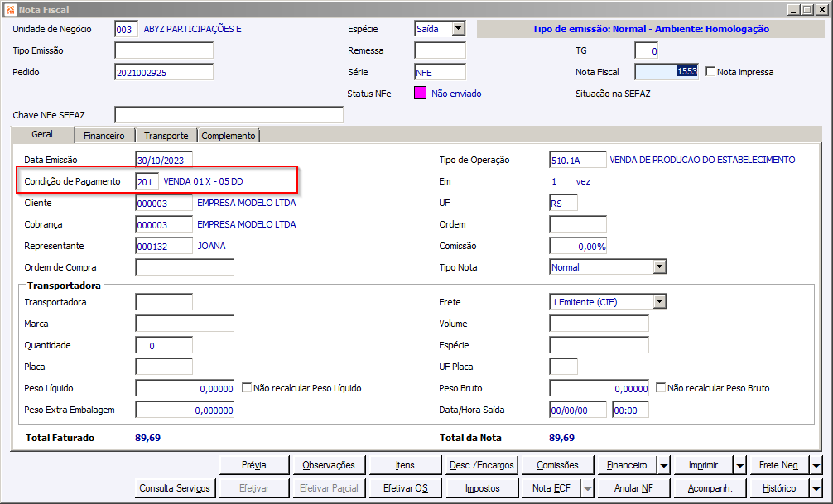Click the Remessa input field
Image resolution: width=833 pixels, height=504 pixels.
pos(440,50)
